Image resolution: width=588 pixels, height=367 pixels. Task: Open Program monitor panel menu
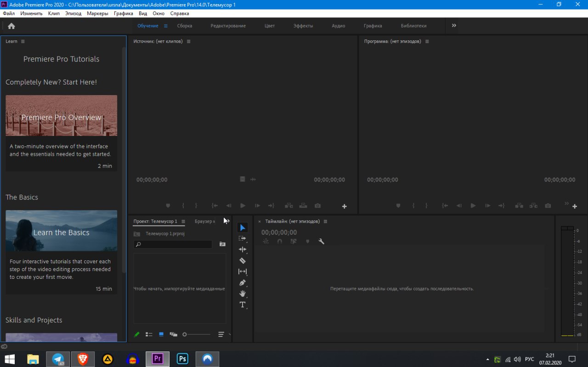[427, 41]
